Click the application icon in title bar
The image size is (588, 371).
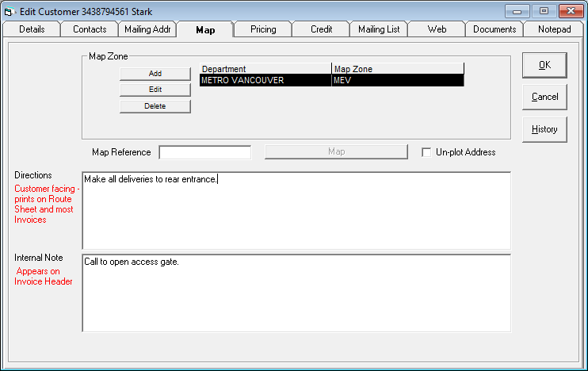10,12
